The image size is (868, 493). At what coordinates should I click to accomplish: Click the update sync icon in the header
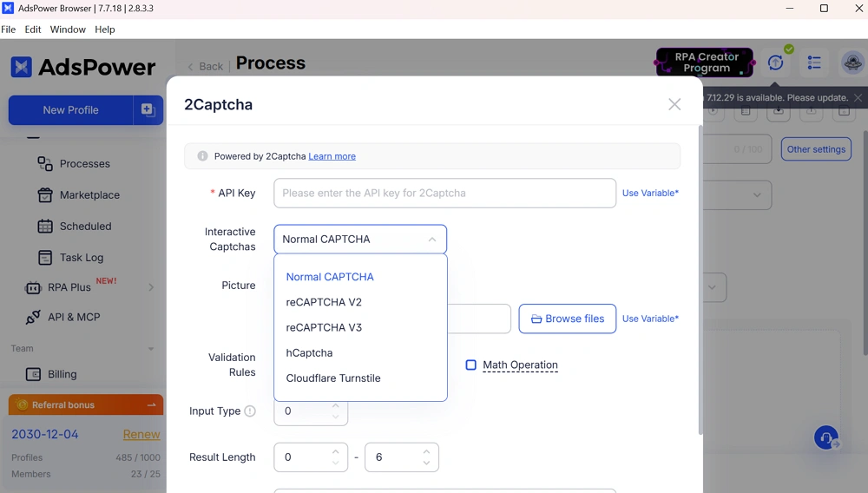[x=775, y=62]
